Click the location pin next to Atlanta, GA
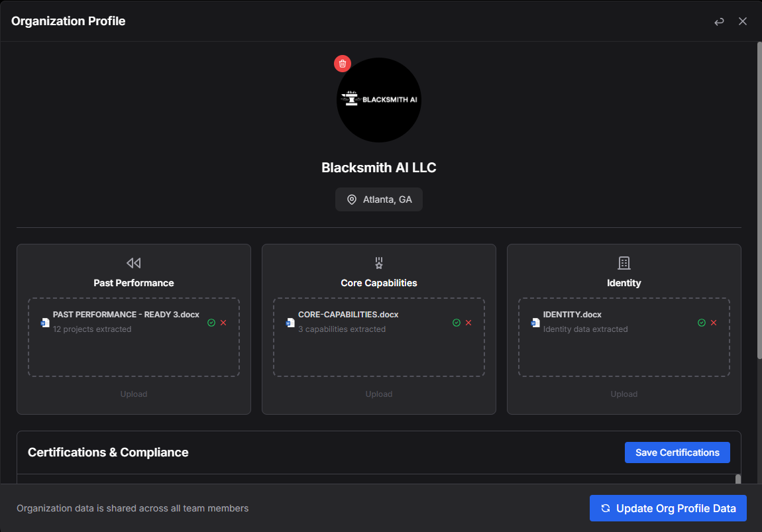762x532 pixels. tap(351, 199)
